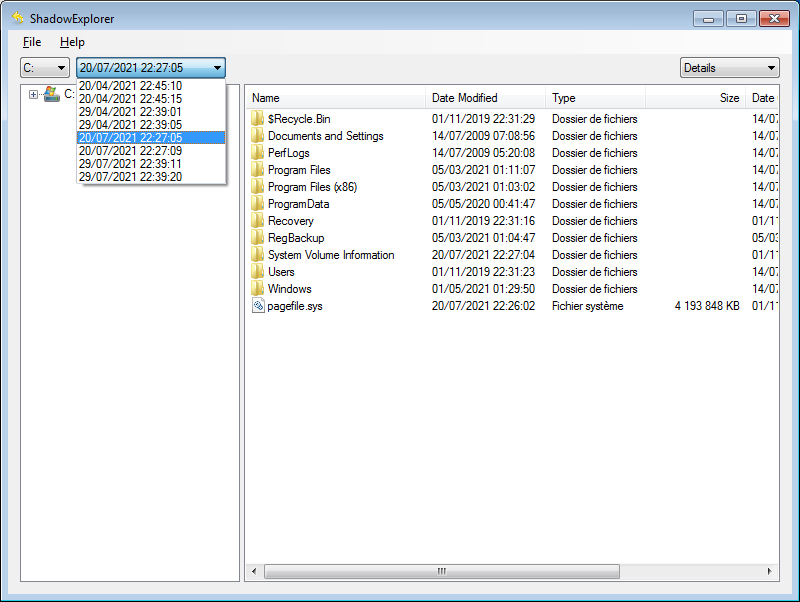
Task: Minimize the ShadowExplorer window
Action: click(x=708, y=19)
